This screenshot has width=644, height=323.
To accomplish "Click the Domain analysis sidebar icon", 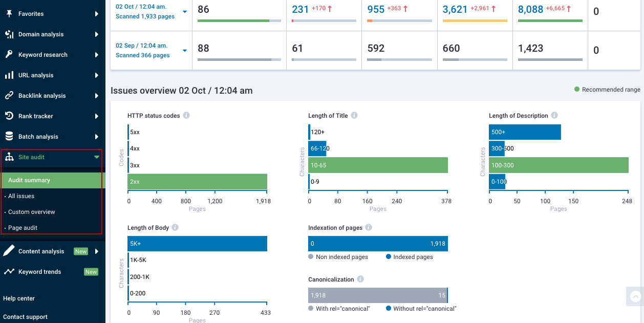I will [x=9, y=34].
